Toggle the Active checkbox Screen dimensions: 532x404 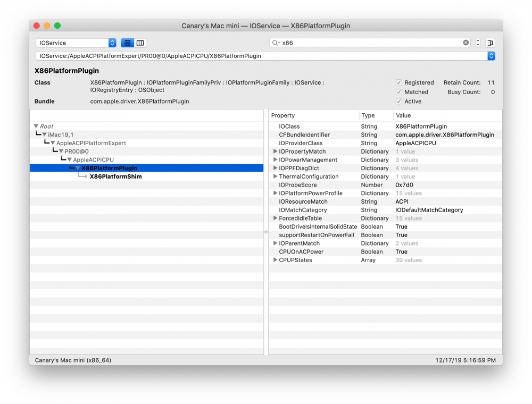398,102
